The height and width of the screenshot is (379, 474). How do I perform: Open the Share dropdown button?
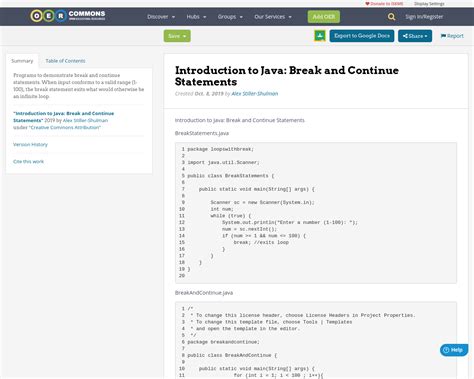[x=415, y=36]
